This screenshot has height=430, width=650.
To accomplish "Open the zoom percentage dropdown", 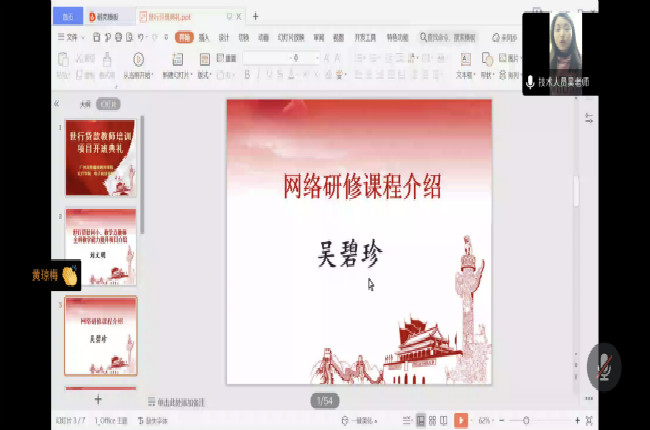I will pos(486,420).
